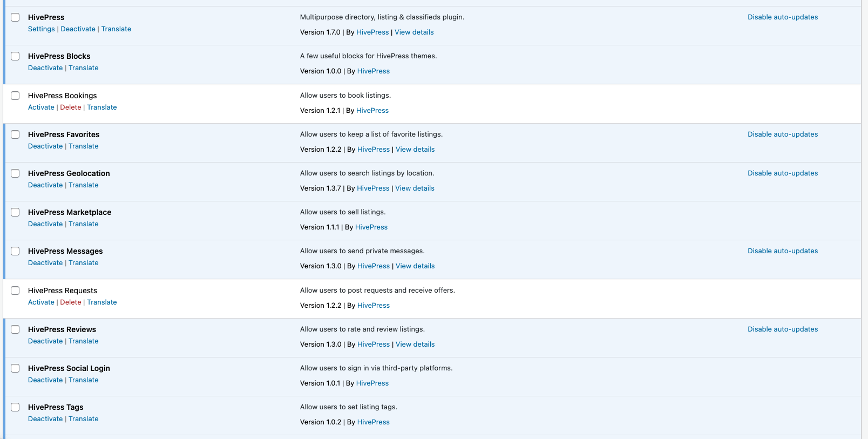Deactivate HivePress Blocks
The height and width of the screenshot is (439, 868).
[x=45, y=68]
